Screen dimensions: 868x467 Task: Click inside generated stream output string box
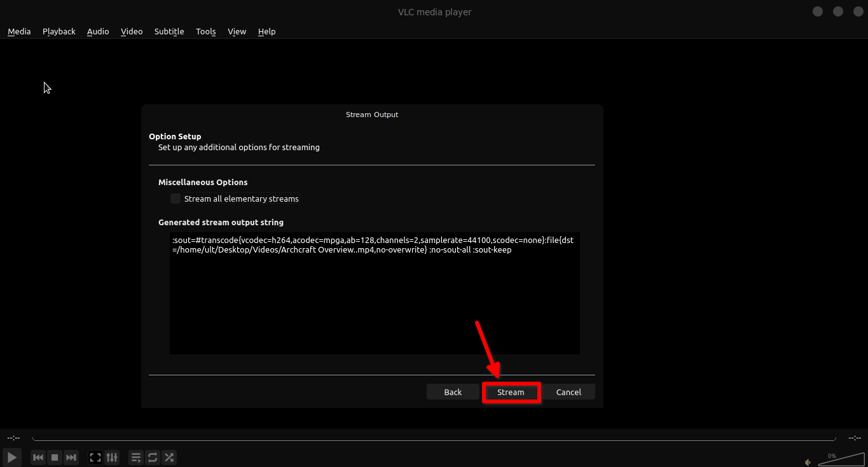point(375,299)
